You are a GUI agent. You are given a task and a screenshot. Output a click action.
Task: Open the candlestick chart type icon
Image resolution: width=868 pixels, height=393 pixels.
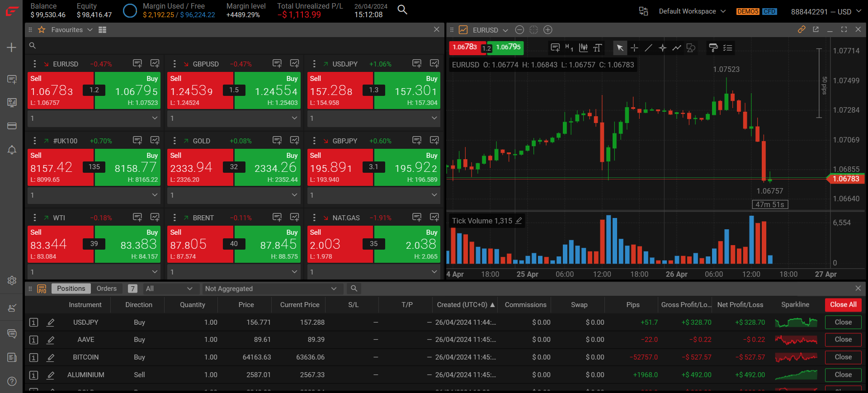tap(584, 47)
